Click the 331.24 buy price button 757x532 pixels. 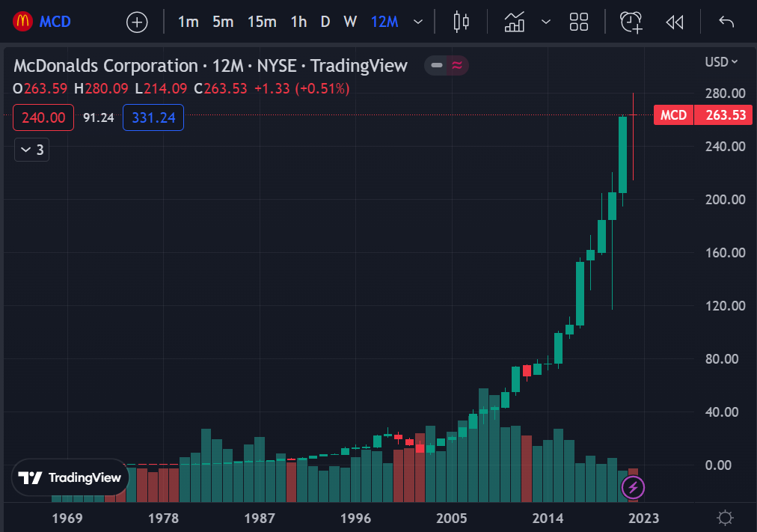[x=153, y=117]
